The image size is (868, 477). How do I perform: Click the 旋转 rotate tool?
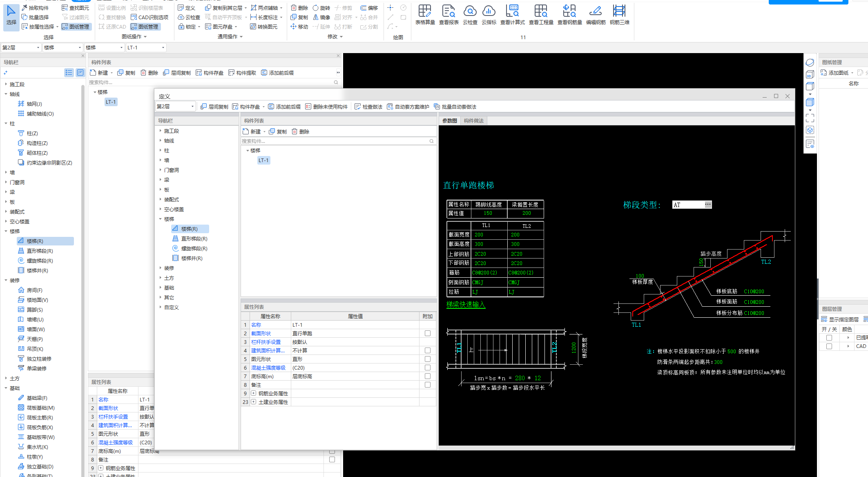pos(321,8)
